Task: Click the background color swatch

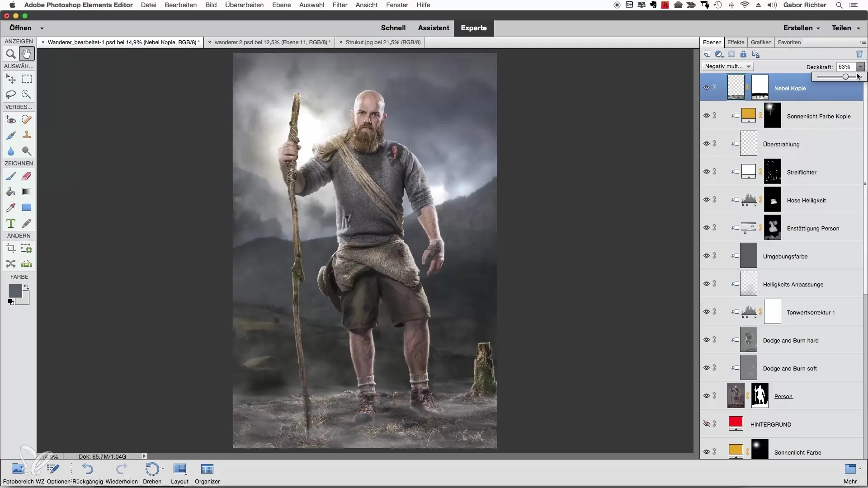Action: [x=25, y=300]
